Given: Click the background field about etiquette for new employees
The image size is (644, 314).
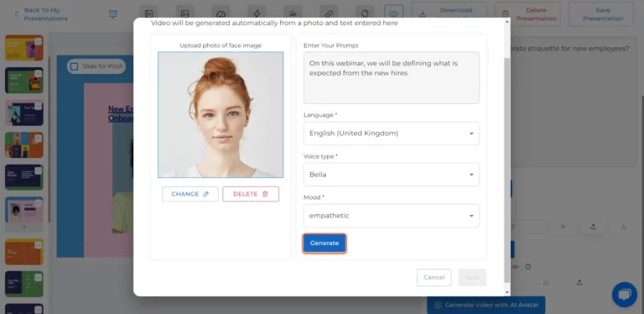Looking at the screenshot, I should click(574, 102).
